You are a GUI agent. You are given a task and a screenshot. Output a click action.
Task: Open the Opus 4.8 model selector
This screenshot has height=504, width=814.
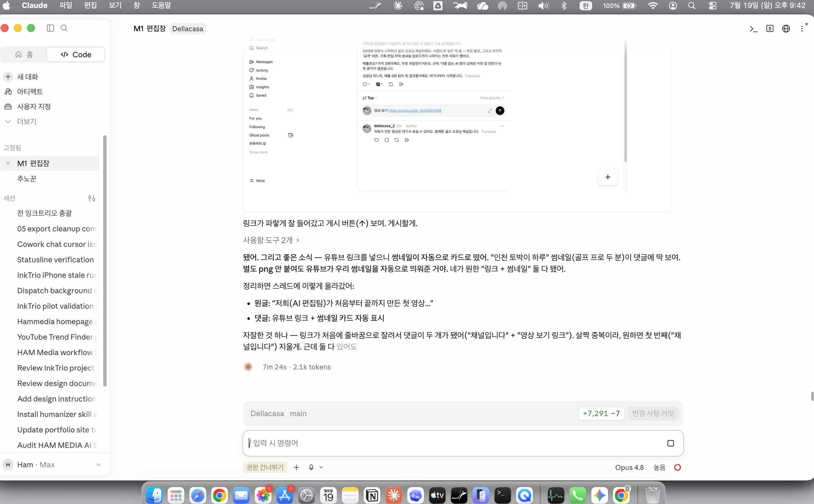629,467
